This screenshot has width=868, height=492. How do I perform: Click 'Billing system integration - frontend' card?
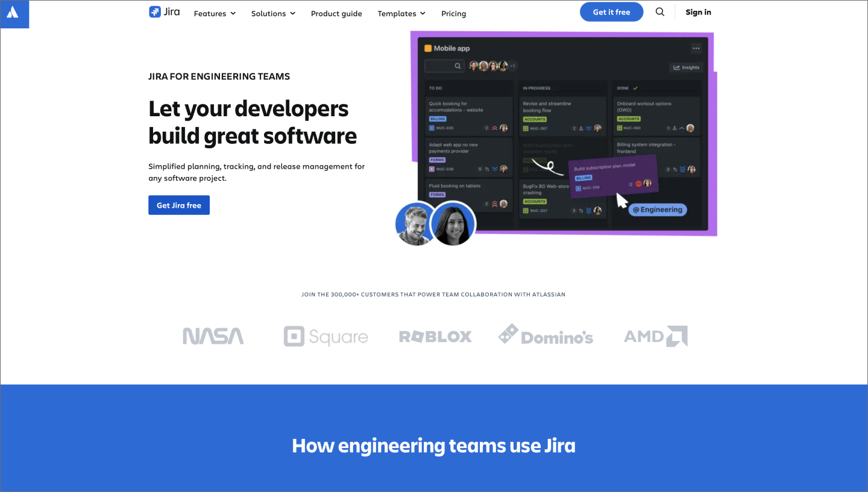tap(656, 157)
